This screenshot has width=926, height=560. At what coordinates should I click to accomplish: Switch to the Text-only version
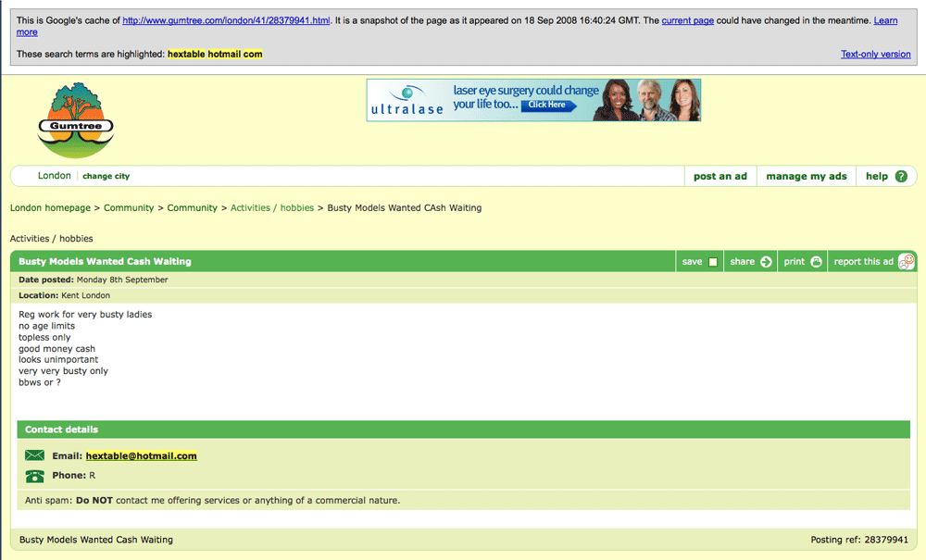click(875, 55)
